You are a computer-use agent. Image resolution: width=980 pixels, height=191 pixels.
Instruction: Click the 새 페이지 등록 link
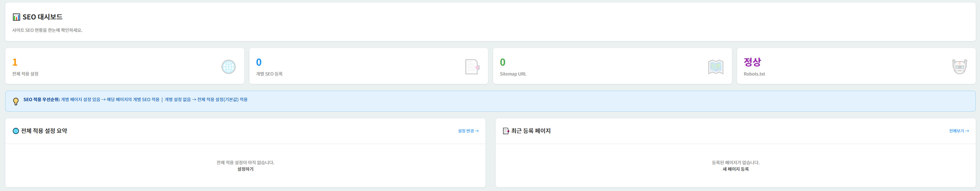coord(735,169)
